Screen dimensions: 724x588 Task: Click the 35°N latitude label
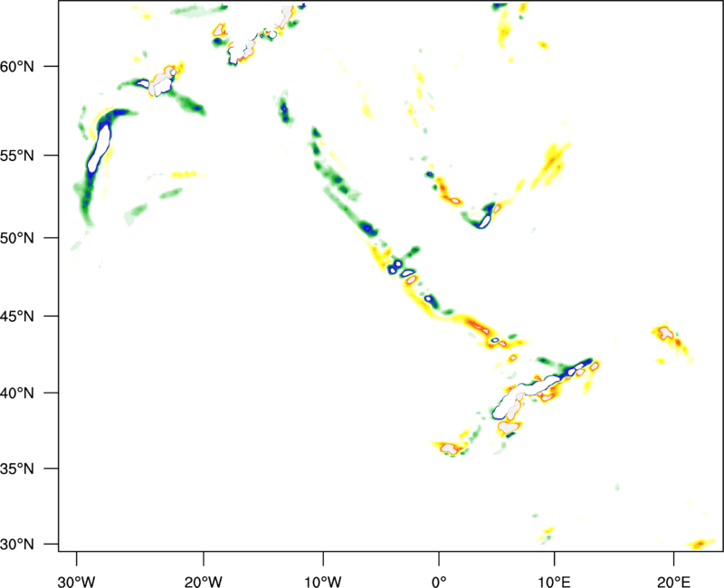(x=17, y=469)
